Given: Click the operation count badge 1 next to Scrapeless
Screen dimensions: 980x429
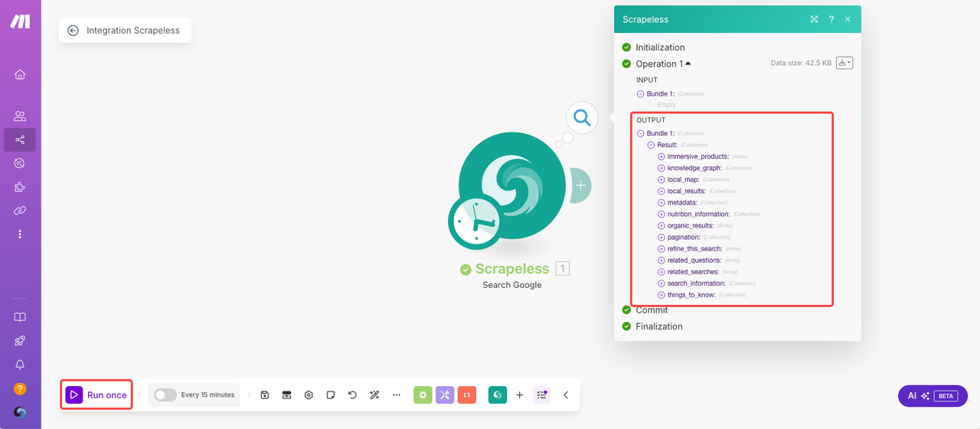Looking at the screenshot, I should pos(563,269).
